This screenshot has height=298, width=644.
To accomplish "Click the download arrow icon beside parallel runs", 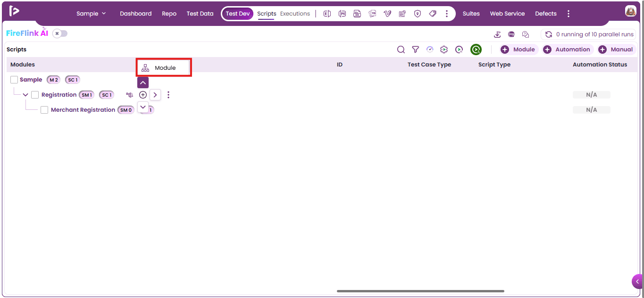I will [x=497, y=34].
